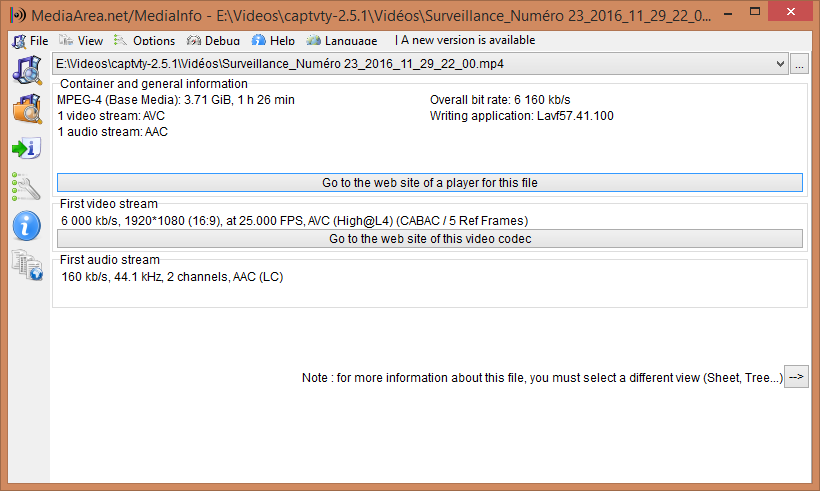The image size is (820, 491).
Task: Expand the file path dropdown arrow
Action: [x=780, y=64]
